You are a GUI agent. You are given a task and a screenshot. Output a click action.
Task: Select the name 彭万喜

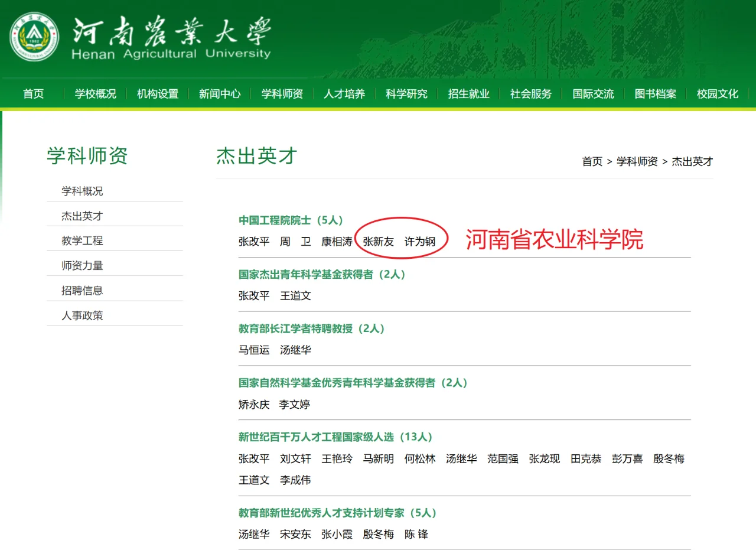coord(627,459)
